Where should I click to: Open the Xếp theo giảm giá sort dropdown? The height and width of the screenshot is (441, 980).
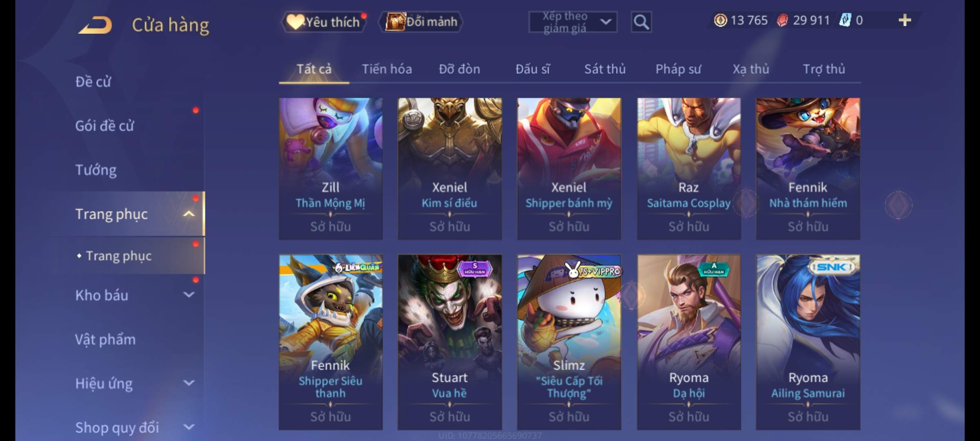pyautogui.click(x=573, y=22)
